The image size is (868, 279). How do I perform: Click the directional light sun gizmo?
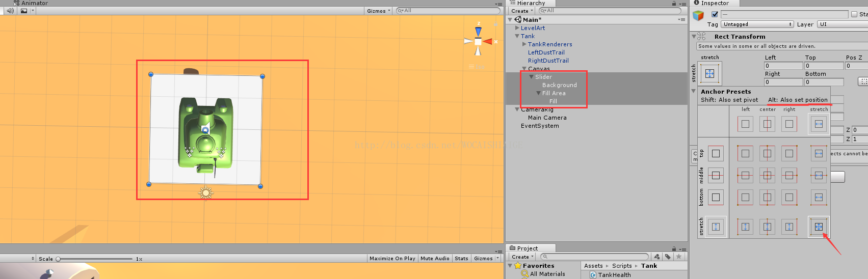tap(205, 192)
